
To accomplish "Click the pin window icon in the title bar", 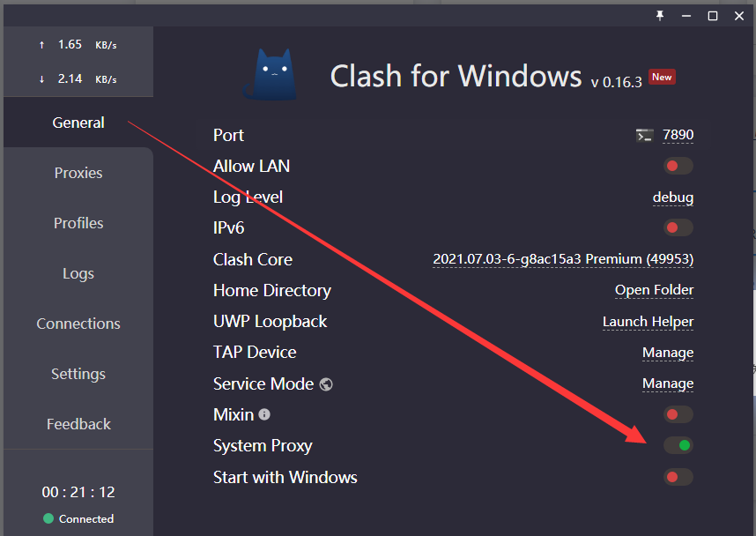I will click(x=660, y=16).
